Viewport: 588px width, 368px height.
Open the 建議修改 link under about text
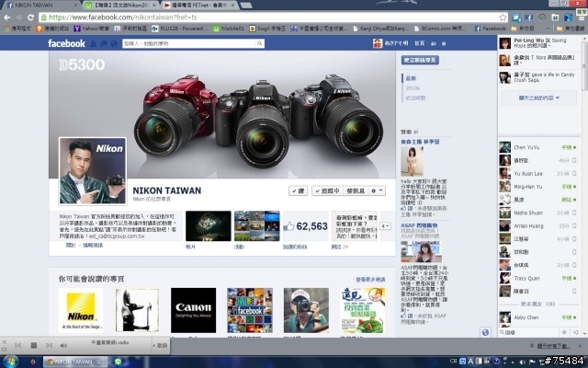93,246
